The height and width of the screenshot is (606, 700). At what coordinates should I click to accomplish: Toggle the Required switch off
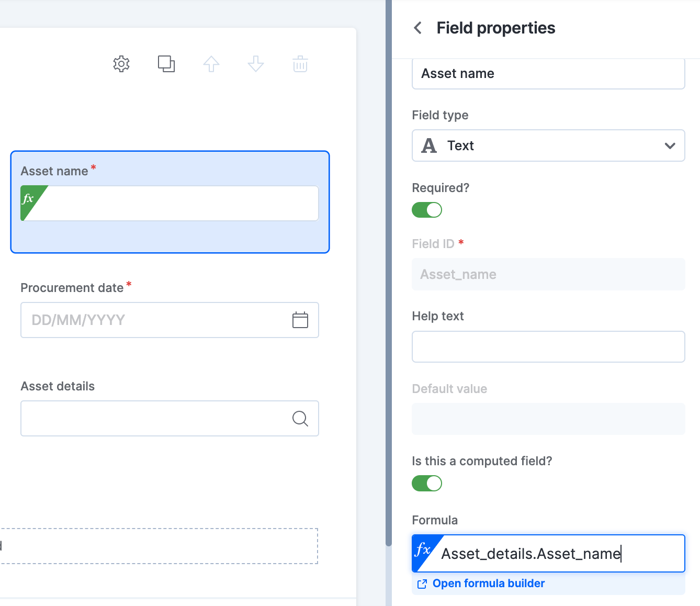(x=427, y=210)
